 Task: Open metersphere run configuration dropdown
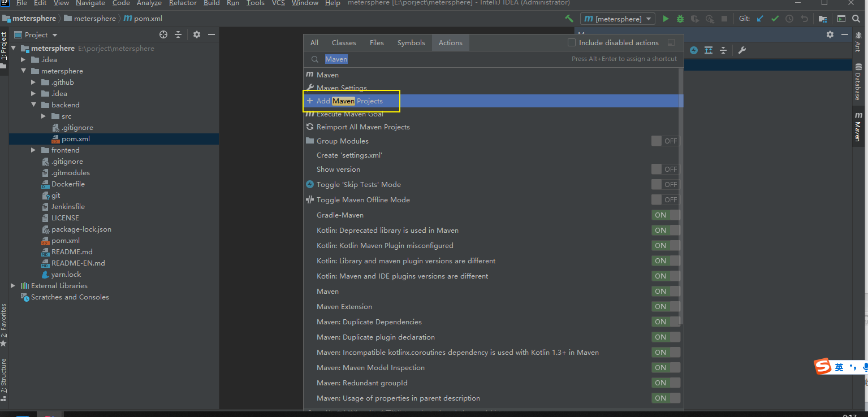click(617, 19)
